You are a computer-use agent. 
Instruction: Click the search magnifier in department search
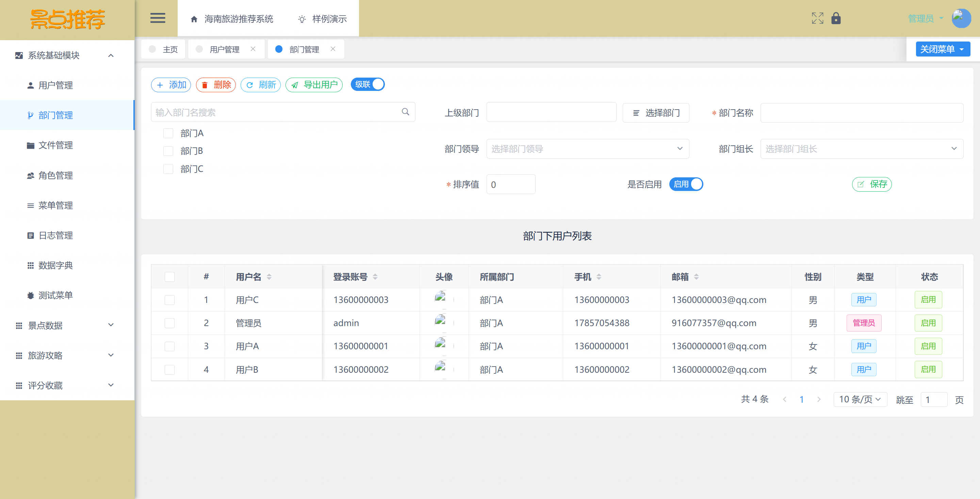pos(405,112)
